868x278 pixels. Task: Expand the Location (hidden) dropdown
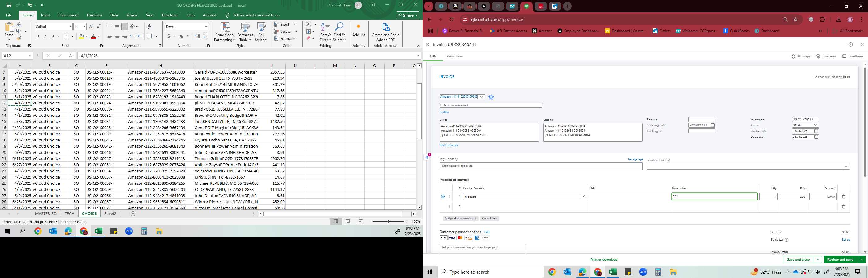[x=846, y=166]
